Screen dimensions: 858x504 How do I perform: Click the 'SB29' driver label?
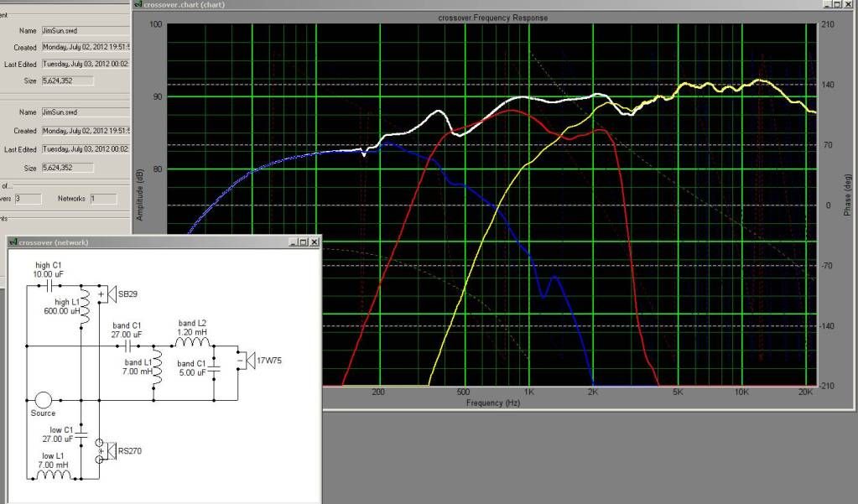(127, 294)
